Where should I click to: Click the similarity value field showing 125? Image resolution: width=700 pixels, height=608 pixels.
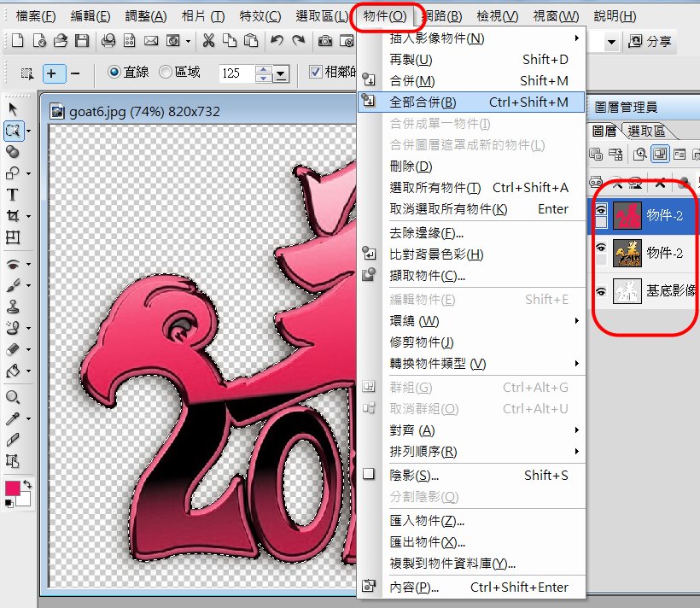[236, 73]
